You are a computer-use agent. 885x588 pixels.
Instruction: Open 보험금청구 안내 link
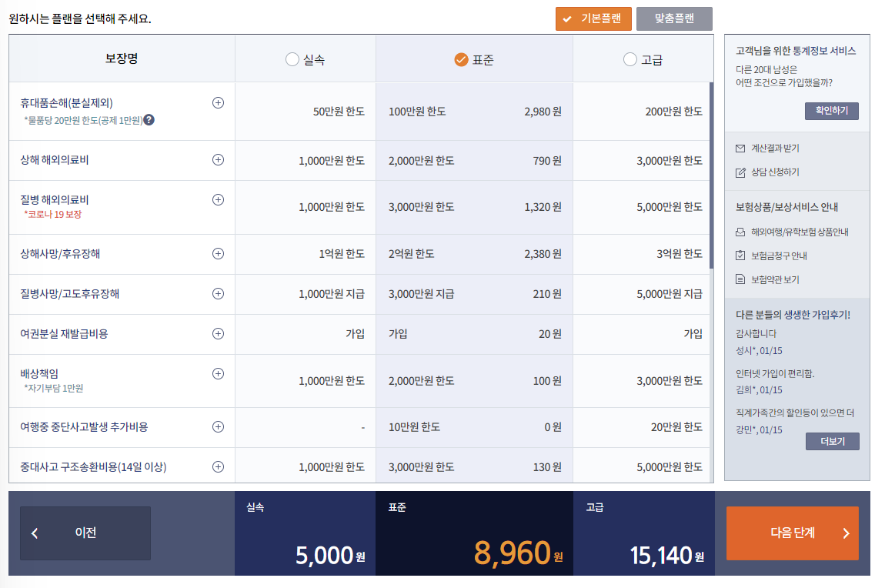pyautogui.click(x=779, y=256)
